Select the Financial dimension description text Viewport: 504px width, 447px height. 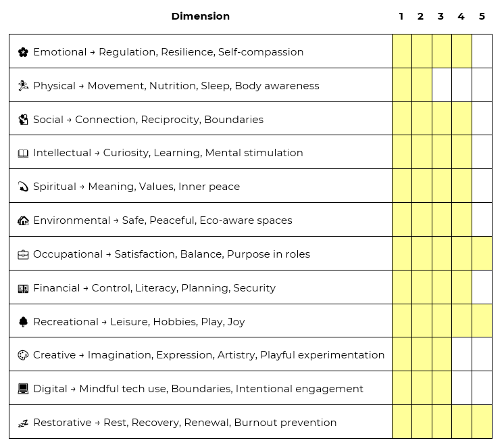[154, 288]
